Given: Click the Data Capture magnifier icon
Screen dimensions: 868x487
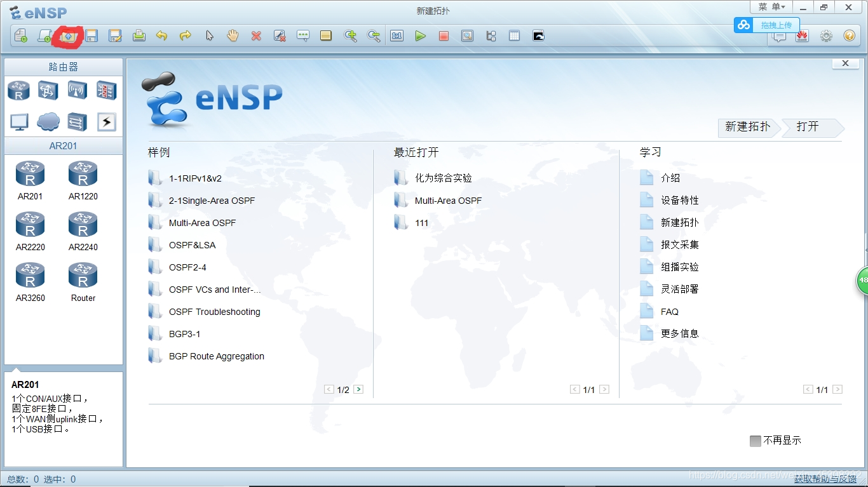Looking at the screenshot, I should point(467,36).
